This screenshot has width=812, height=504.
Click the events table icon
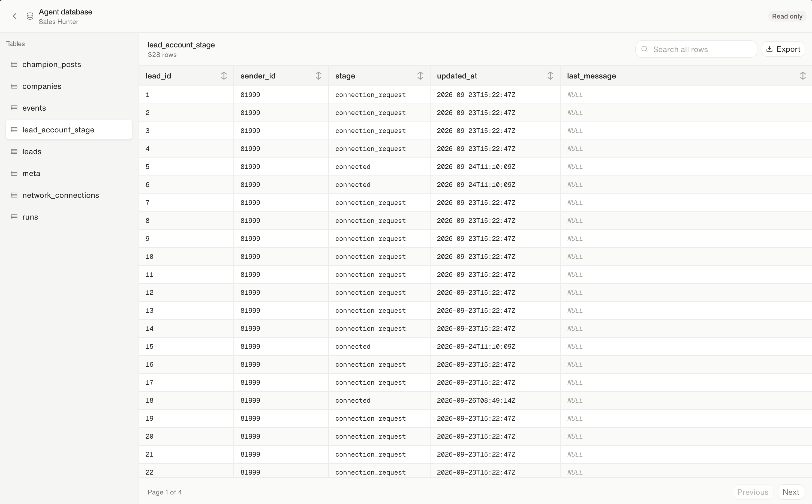pos(14,108)
